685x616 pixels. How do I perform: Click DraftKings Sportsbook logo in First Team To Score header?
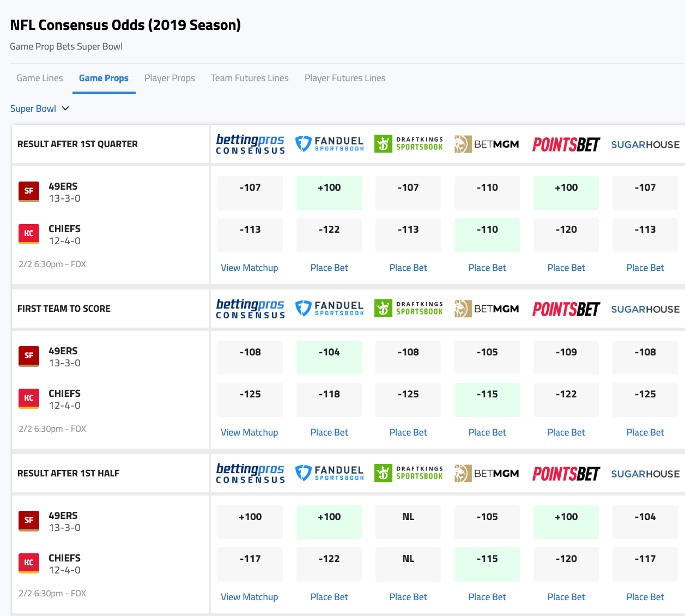tap(408, 309)
